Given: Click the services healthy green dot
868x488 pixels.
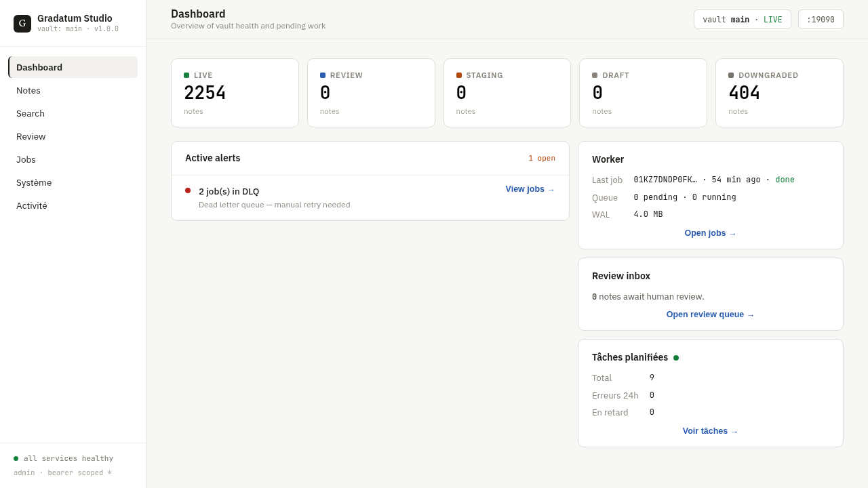Looking at the screenshot, I should pos(16,459).
